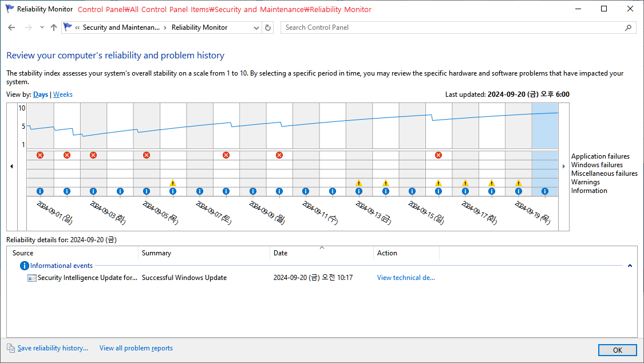Click the application failure icon for 2024-09-01
Screen dimensions: 644x363
pyautogui.click(x=40, y=155)
